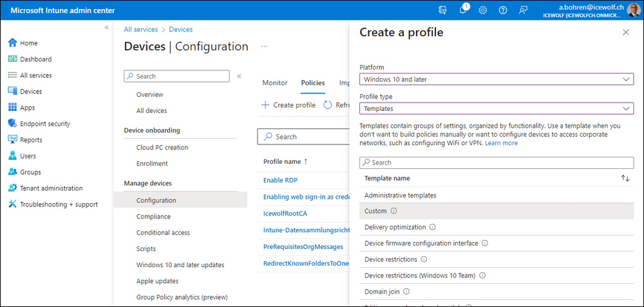Open portal settings gear icon
Screen dimensions: 644x307
483,10
